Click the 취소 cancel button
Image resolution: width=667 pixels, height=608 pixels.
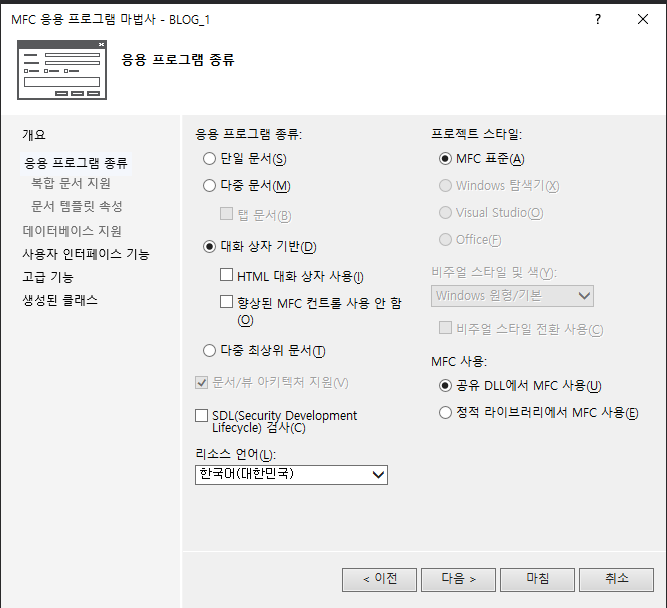pyautogui.click(x=617, y=579)
